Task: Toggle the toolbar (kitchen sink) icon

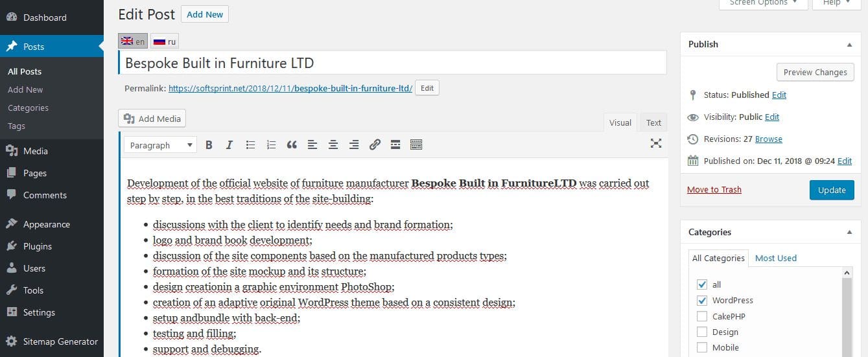Action: 416,145
